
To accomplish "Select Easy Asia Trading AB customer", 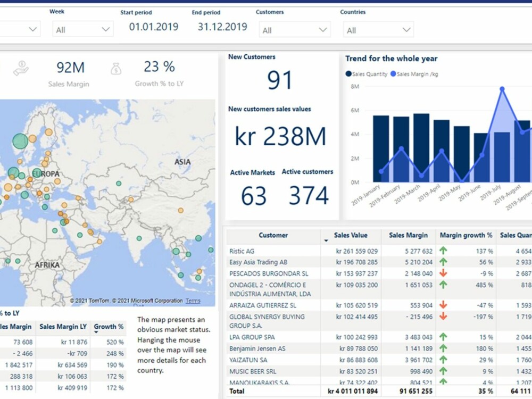I will coord(258,262).
